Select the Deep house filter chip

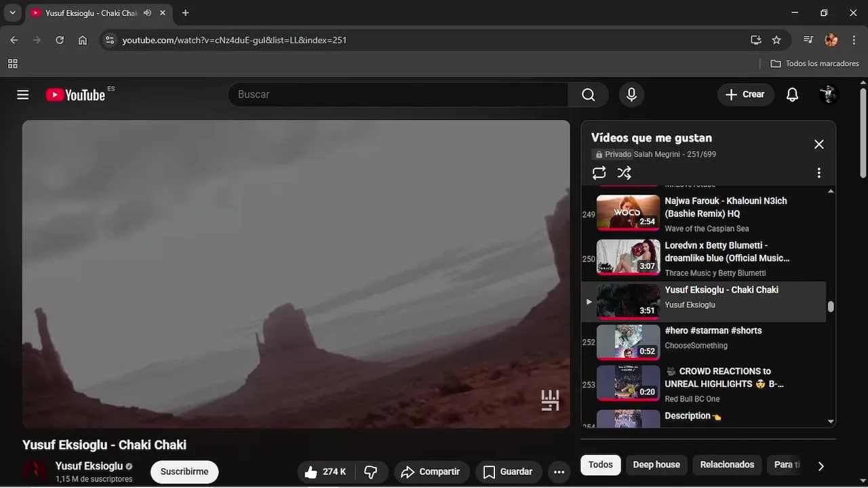[x=656, y=465]
